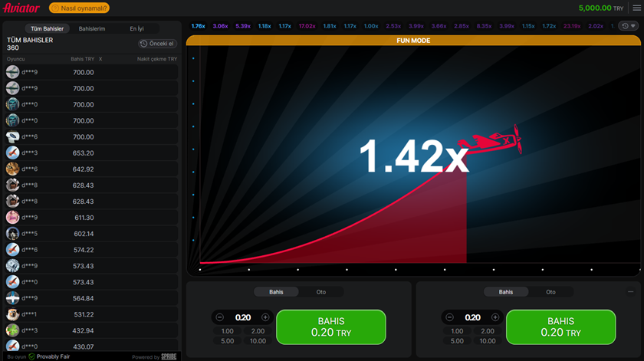Click the Oyuncu column header
Viewport: 644px width, 361px height.
[x=15, y=59]
